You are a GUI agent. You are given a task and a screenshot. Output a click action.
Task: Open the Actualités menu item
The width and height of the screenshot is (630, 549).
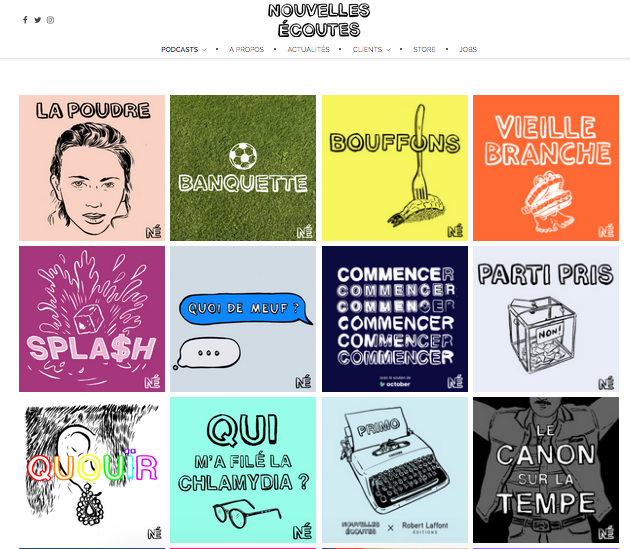tap(308, 49)
